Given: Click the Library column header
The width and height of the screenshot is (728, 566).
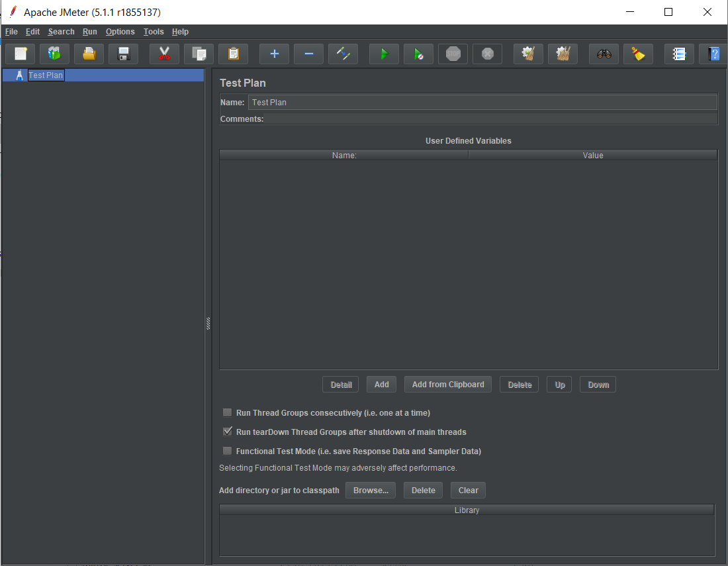Looking at the screenshot, I should 467,510.
